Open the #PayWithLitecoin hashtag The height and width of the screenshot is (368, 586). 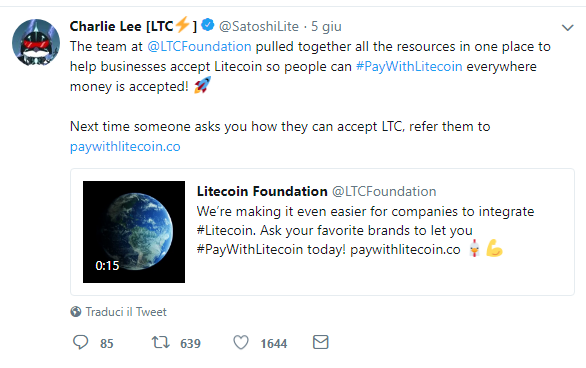pos(409,67)
